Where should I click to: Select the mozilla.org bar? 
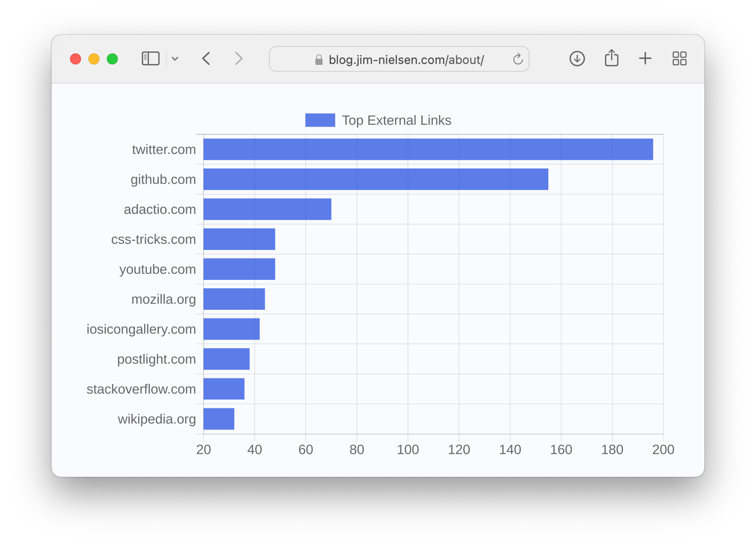coord(234,299)
